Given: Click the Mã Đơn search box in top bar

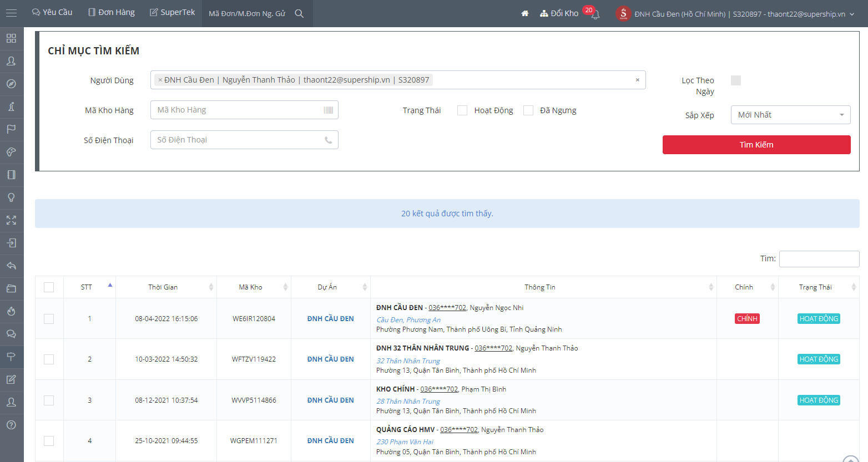Looking at the screenshot, I should point(248,13).
